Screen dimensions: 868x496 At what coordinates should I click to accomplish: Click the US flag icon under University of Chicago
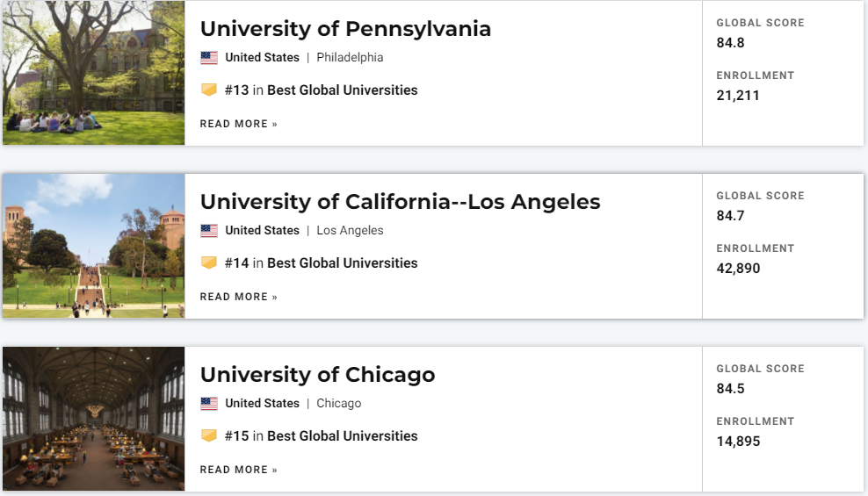click(209, 404)
